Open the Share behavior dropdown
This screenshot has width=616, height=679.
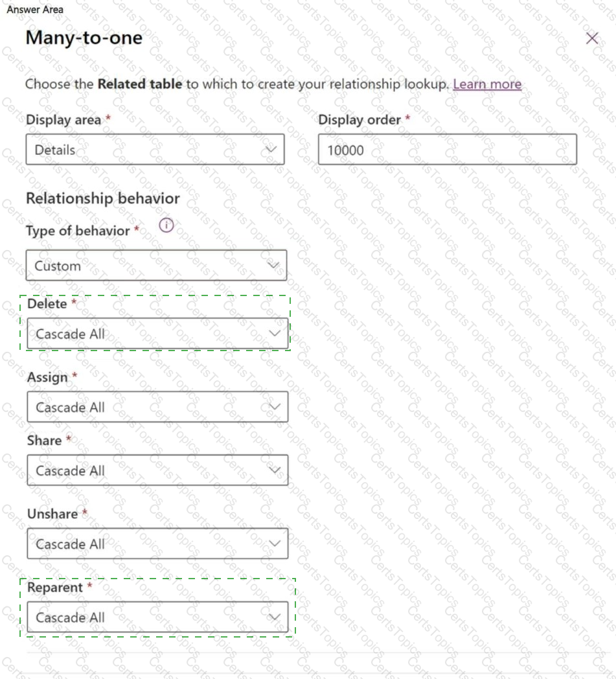pyautogui.click(x=157, y=470)
